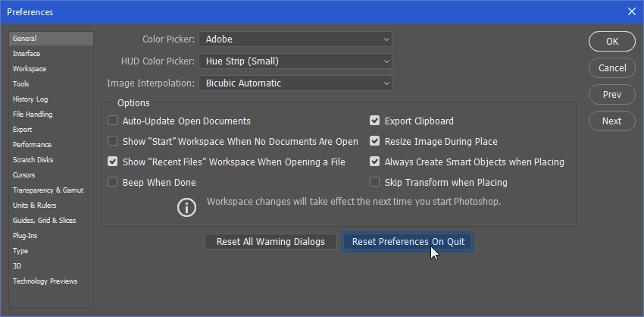Screen dimensions: 644x317
Task: Uncheck Export Clipboard option
Action: (374, 121)
